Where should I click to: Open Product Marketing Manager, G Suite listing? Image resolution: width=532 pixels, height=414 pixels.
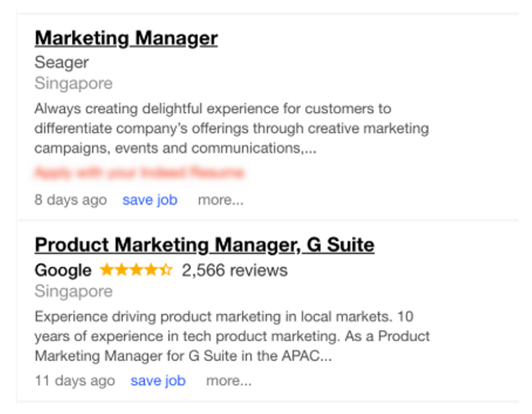204,245
